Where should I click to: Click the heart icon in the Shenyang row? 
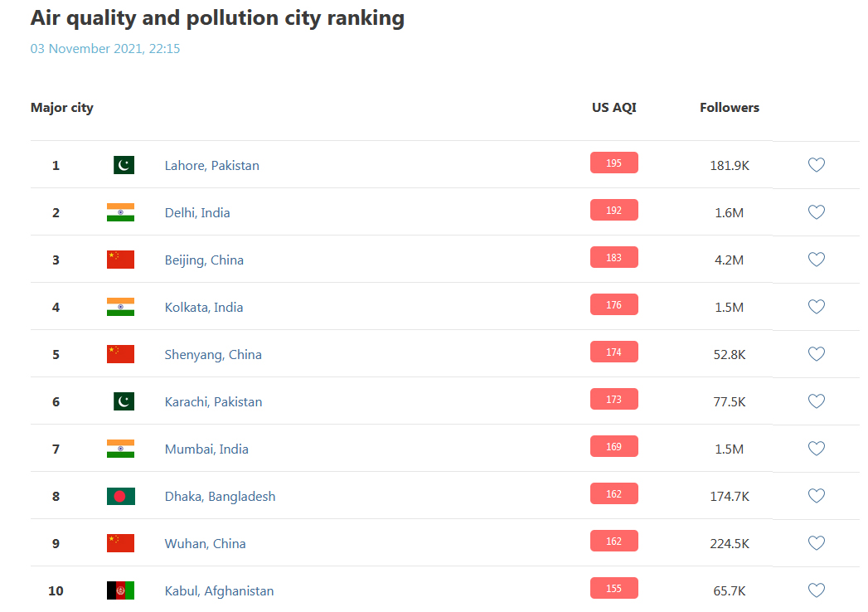coord(817,353)
